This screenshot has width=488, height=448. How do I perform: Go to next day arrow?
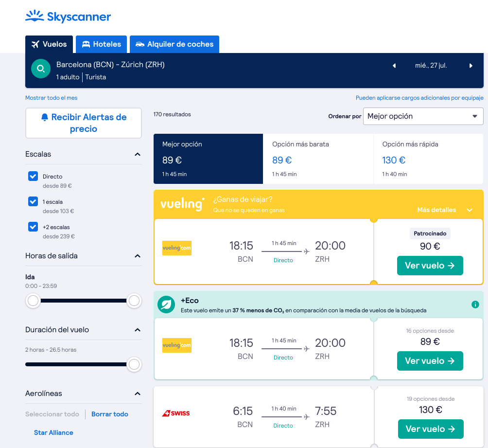(471, 66)
